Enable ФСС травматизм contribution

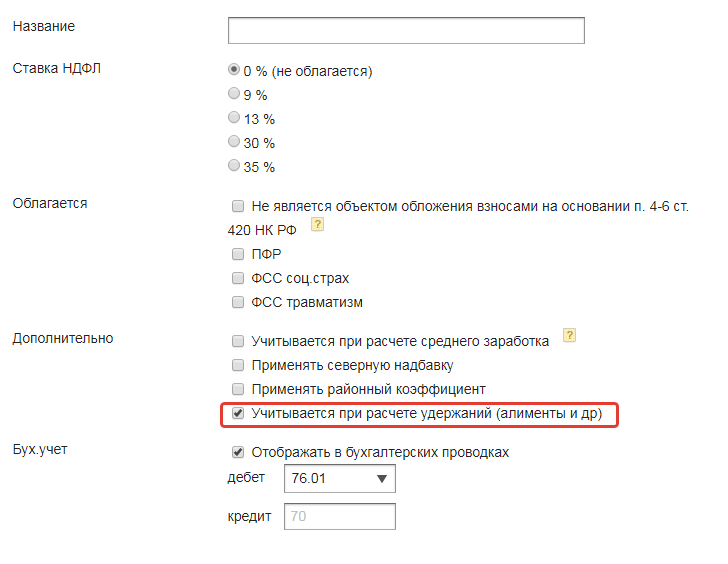click(x=238, y=302)
